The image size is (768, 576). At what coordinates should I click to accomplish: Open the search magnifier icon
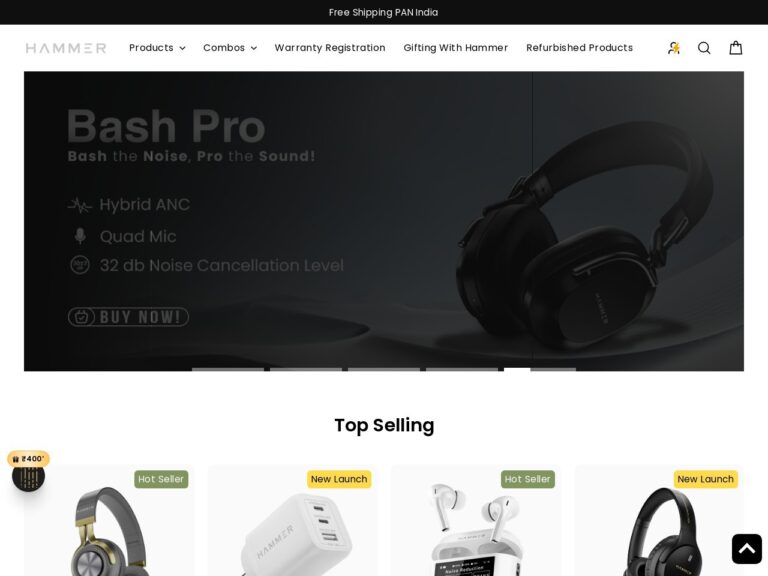click(704, 48)
